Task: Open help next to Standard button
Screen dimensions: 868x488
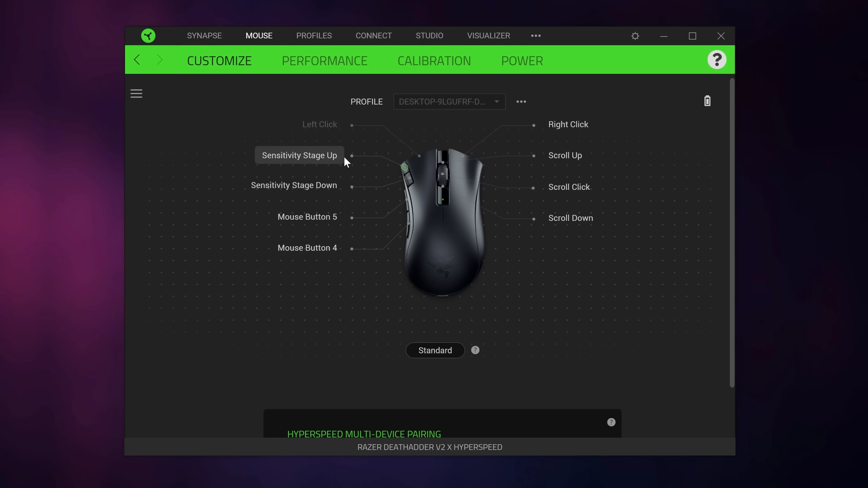Action: (x=475, y=351)
